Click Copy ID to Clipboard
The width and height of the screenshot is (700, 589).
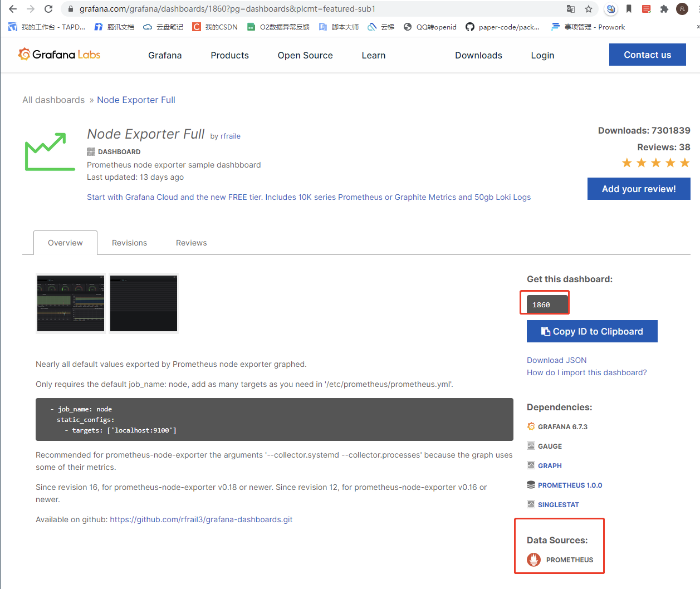click(592, 331)
